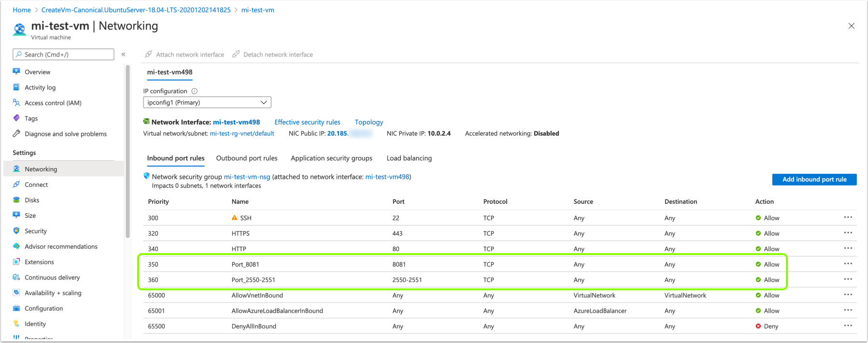Click the Attach network interface icon
Image resolution: width=868 pixels, height=343 pixels.
point(149,54)
